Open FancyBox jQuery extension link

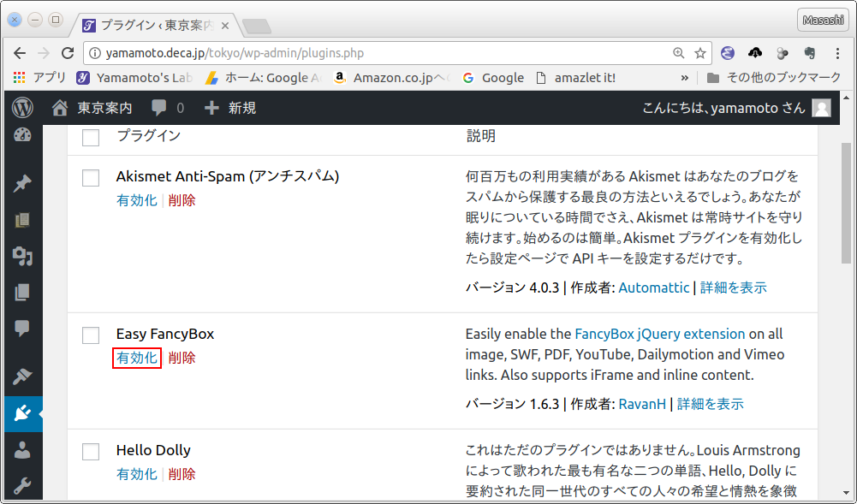click(x=660, y=334)
